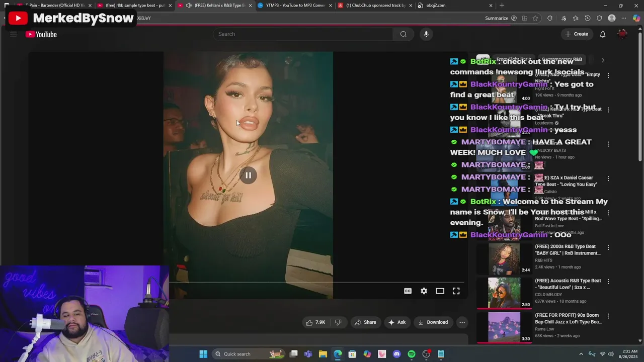The height and width of the screenshot is (362, 644).
Task: Open Windows Start menu
Action: click(203, 354)
